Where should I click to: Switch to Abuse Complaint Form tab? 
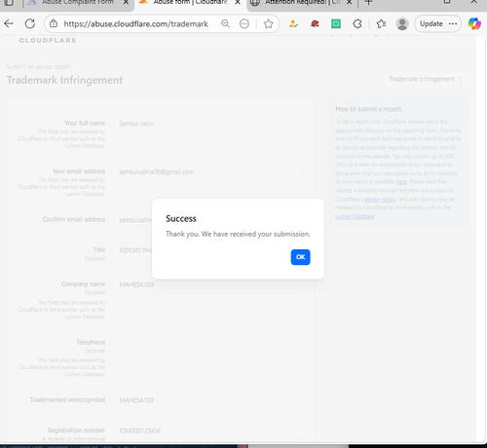coord(78,3)
